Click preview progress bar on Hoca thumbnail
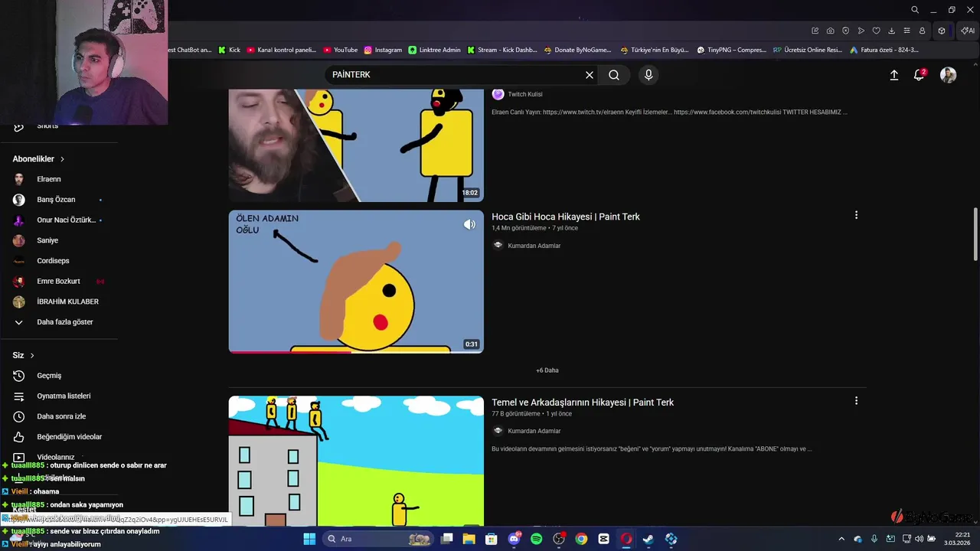 pos(356,352)
